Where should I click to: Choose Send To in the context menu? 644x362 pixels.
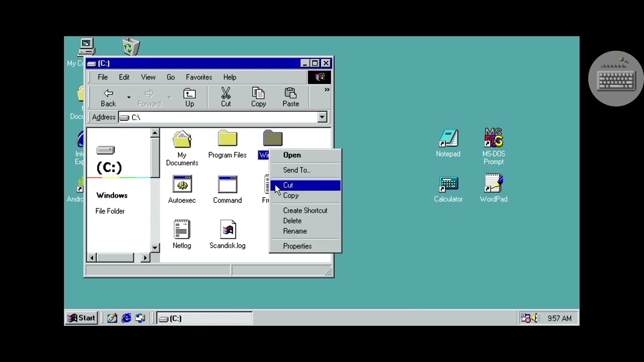click(305, 170)
